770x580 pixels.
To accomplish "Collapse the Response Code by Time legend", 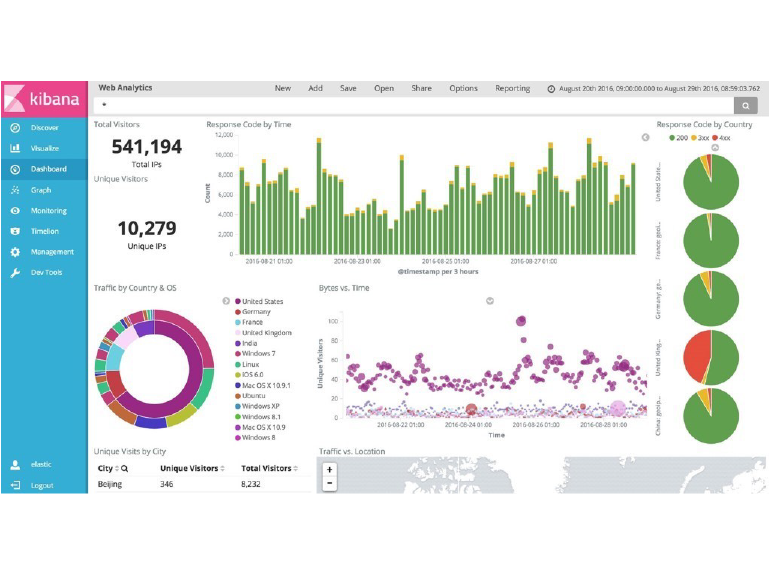I will pyautogui.click(x=645, y=138).
